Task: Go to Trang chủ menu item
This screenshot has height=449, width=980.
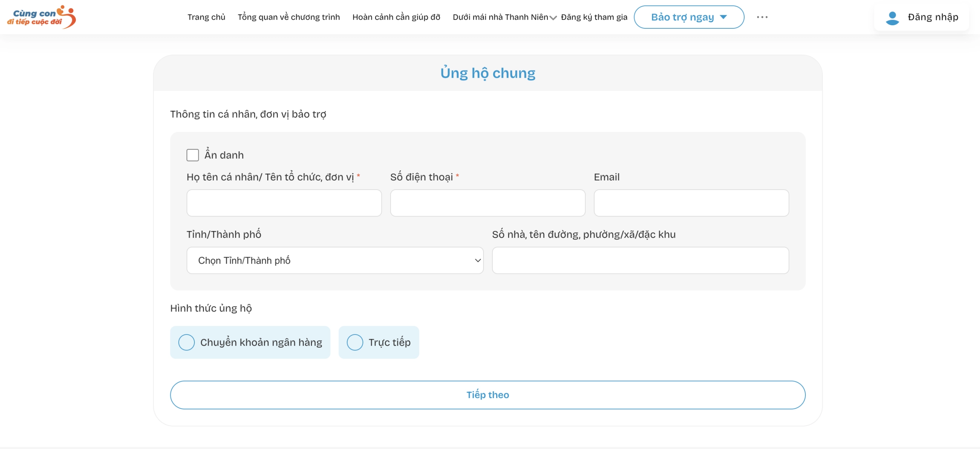Action: pos(206,17)
